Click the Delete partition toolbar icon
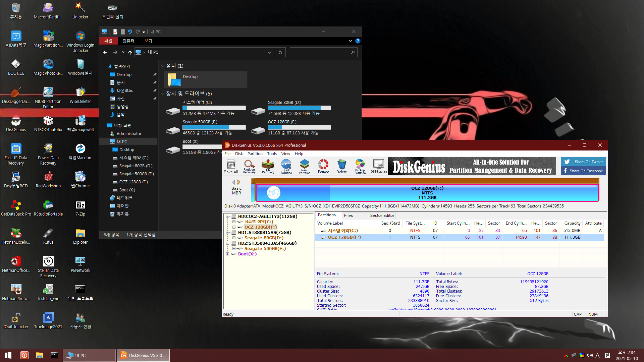This screenshot has height=362, width=644. [341, 166]
